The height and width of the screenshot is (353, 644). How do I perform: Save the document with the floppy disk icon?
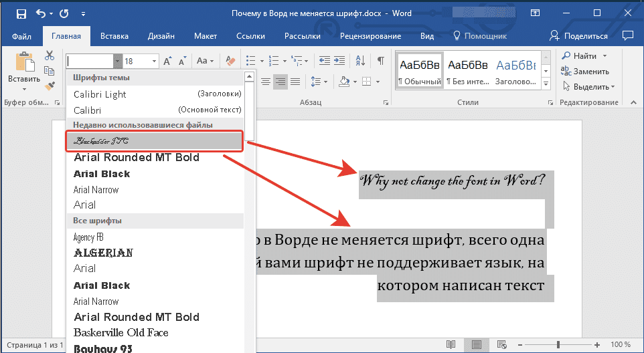21,13
